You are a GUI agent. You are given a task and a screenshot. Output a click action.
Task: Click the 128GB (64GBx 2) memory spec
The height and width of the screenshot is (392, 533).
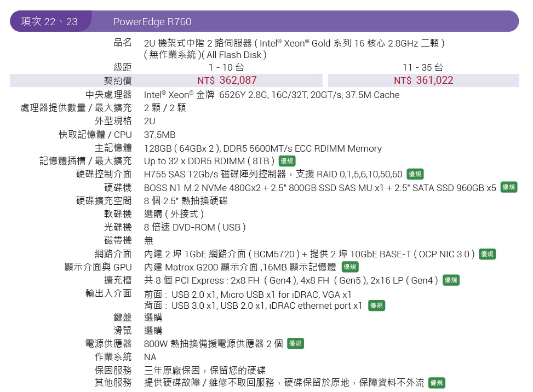tap(263, 148)
